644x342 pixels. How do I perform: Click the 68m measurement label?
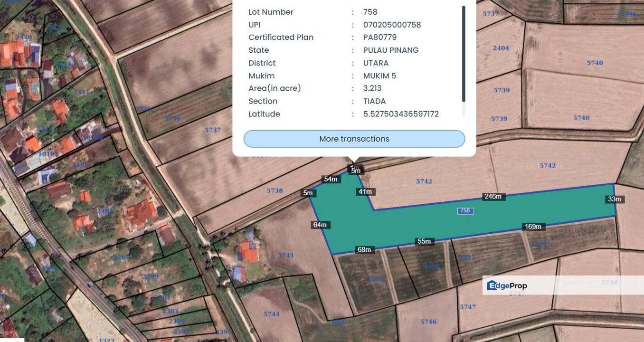[x=364, y=249]
